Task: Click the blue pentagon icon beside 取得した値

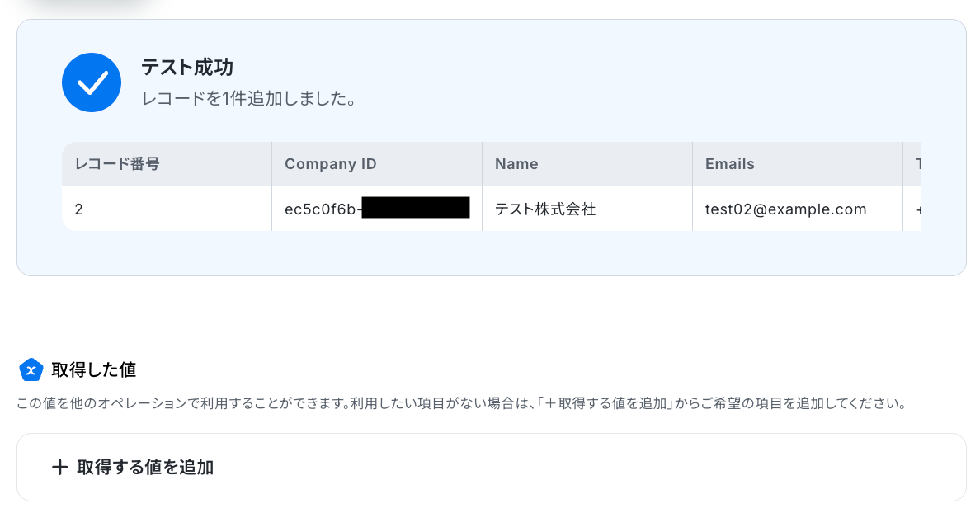Action: click(31, 370)
